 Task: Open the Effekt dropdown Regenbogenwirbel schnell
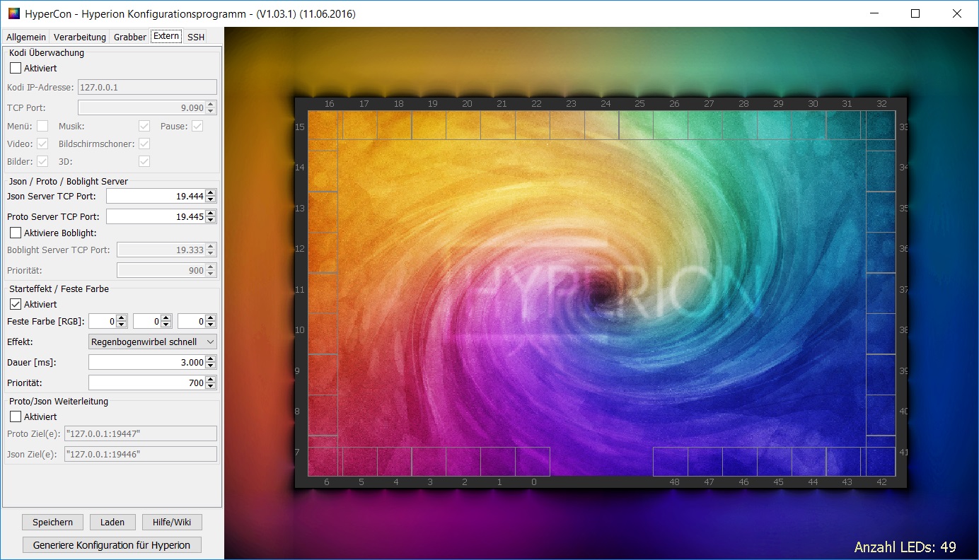152,342
